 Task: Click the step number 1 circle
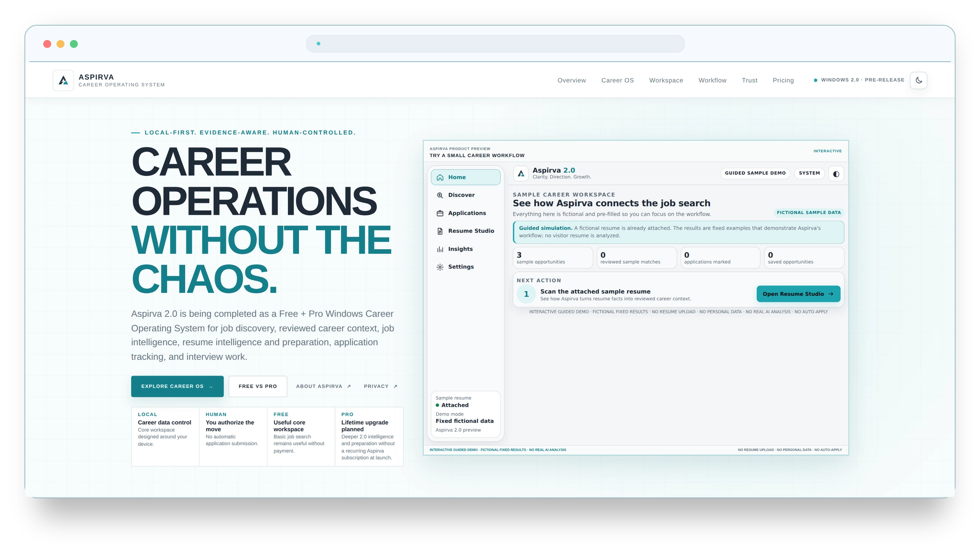(x=526, y=294)
